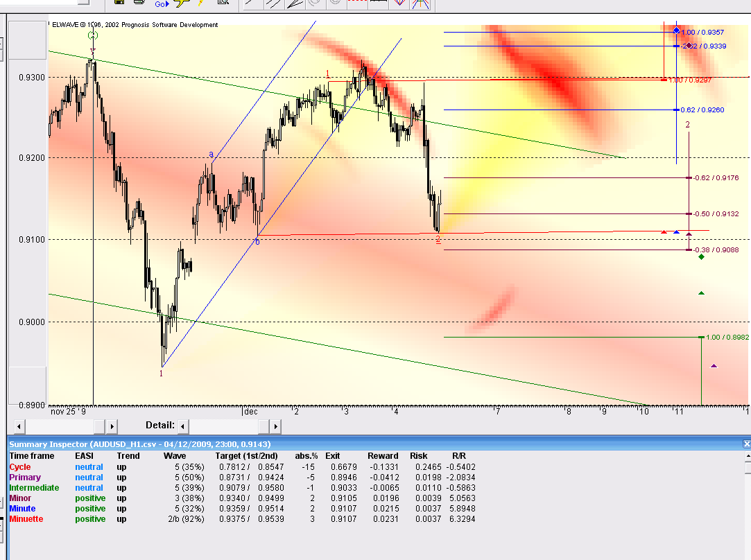The height and width of the screenshot is (560, 751).
Task: Click the document magnifier preview icon
Action: tap(223, 4)
